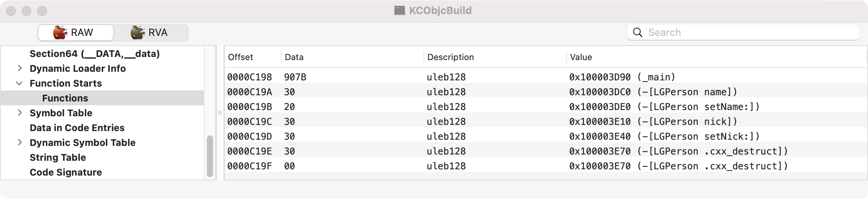Viewport: 868px width, 199px height.
Task: Click the Description column header
Action: click(450, 57)
